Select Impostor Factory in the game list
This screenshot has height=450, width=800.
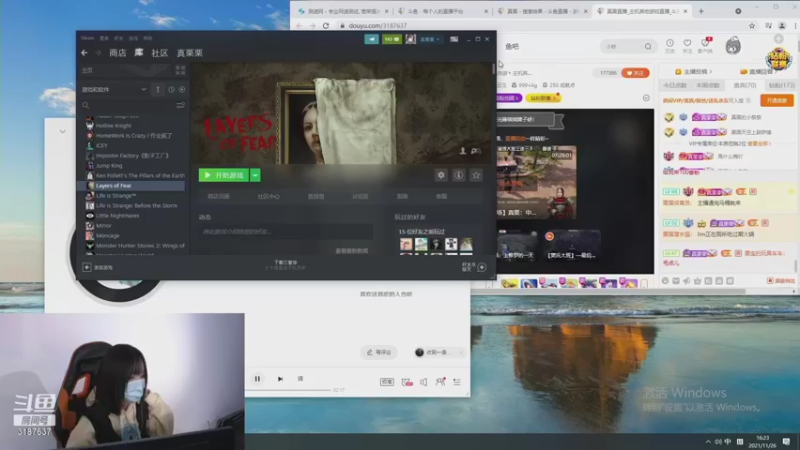tap(132, 156)
